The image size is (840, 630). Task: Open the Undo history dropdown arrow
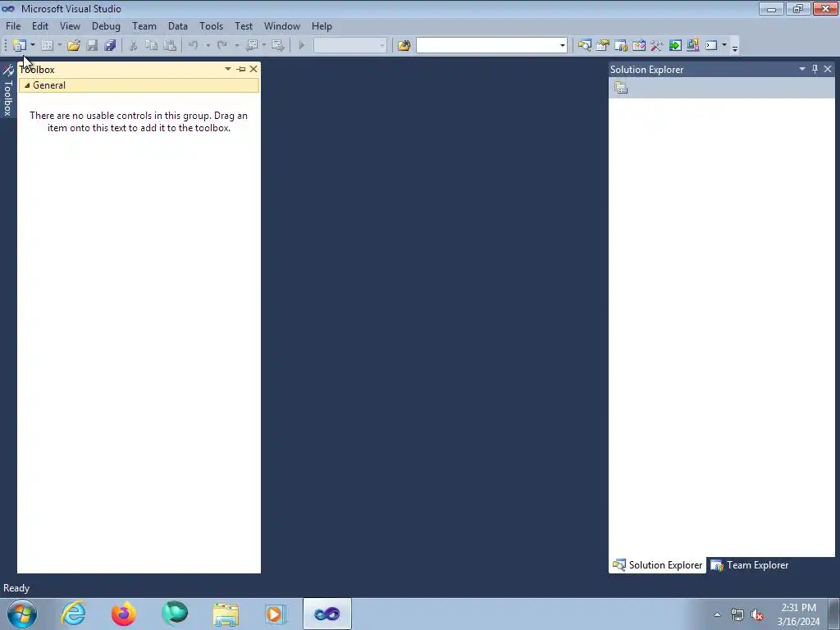tap(208, 46)
